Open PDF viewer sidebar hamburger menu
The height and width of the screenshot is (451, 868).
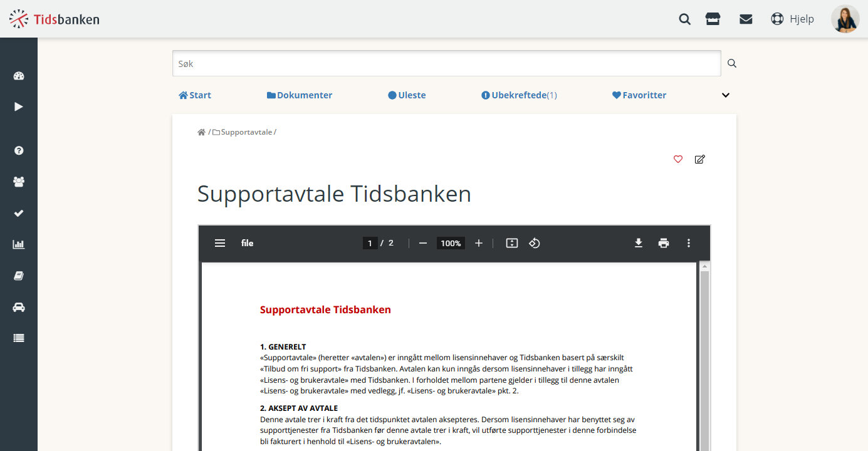[x=220, y=243]
